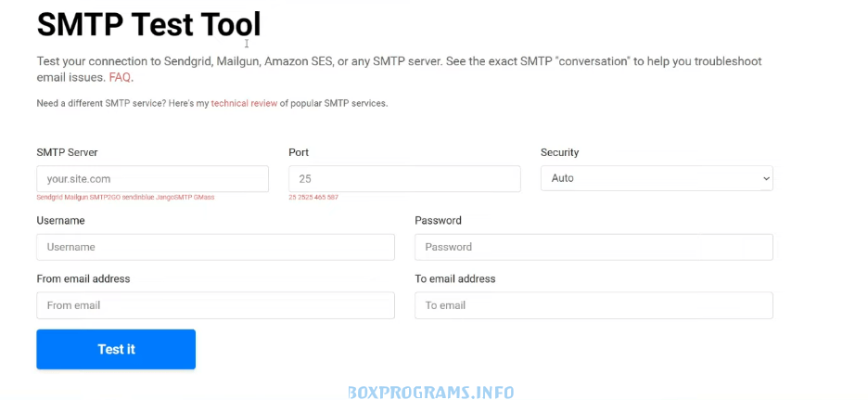Click the Port number field
This screenshot has width=868, height=400.
click(404, 178)
